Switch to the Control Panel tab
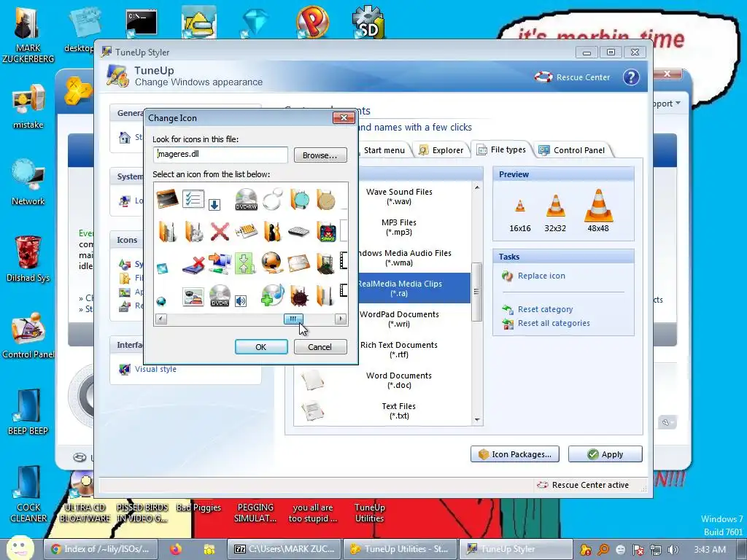The width and height of the screenshot is (747, 560). (x=572, y=150)
